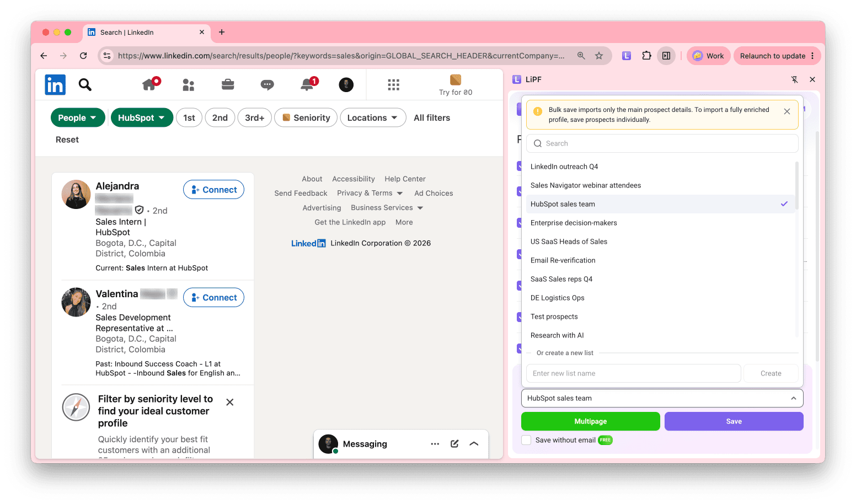Screen dimensions: 856x504
Task: Toggle the 1st connections filter
Action: tap(189, 117)
